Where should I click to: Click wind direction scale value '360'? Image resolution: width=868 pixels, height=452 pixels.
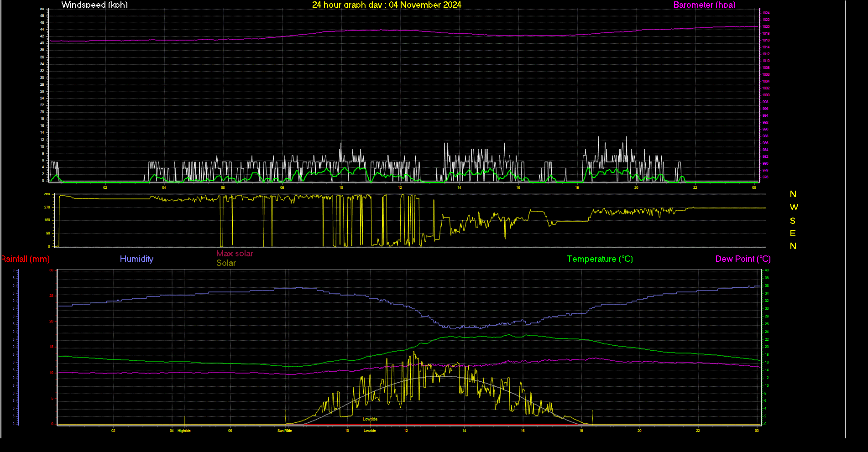(47, 194)
